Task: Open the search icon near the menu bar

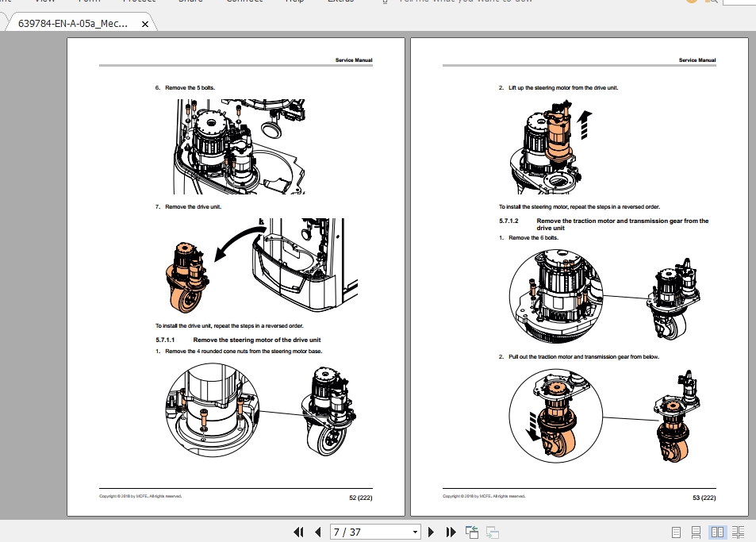Action: click(x=713, y=2)
